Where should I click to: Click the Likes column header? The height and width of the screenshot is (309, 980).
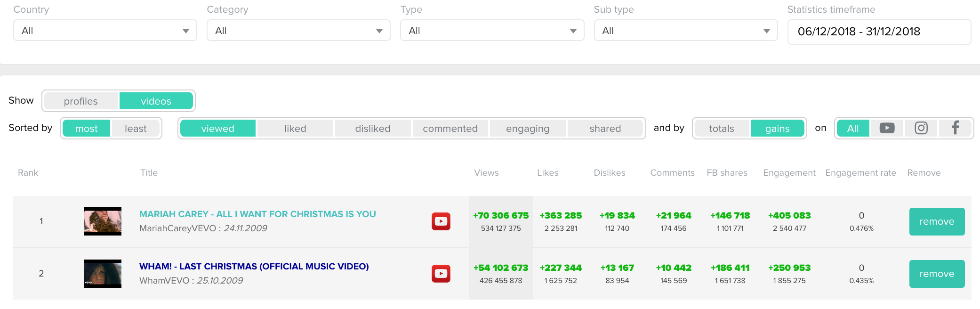[x=548, y=173]
